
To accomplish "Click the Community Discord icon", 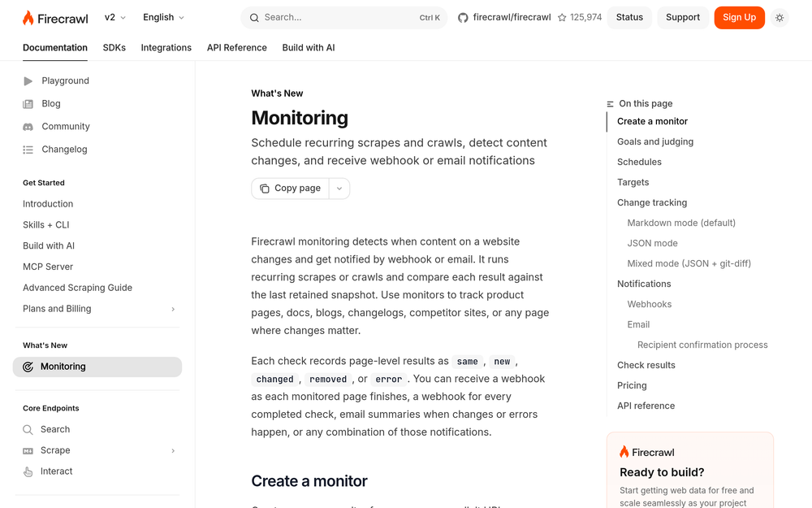I will pos(28,127).
